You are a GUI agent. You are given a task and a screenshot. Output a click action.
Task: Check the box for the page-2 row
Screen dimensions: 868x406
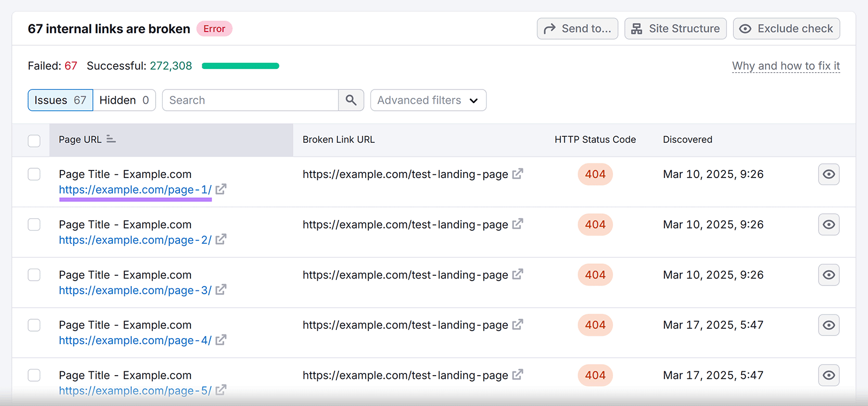[x=34, y=225]
